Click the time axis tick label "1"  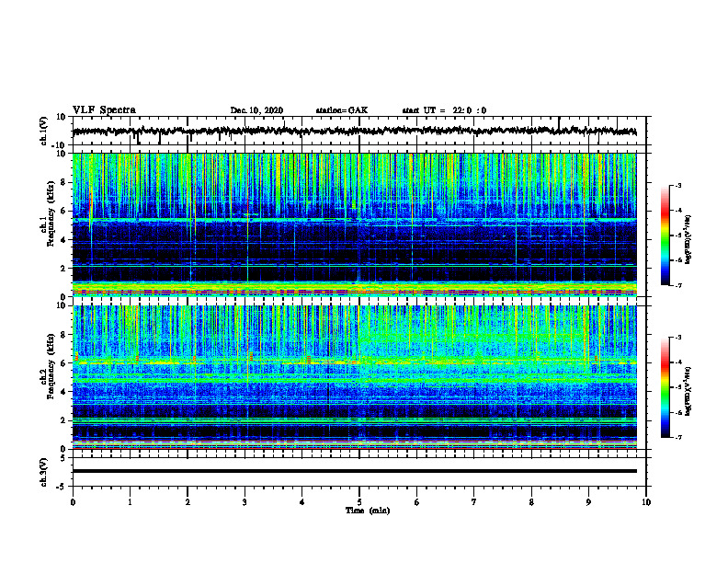pyautogui.click(x=130, y=502)
